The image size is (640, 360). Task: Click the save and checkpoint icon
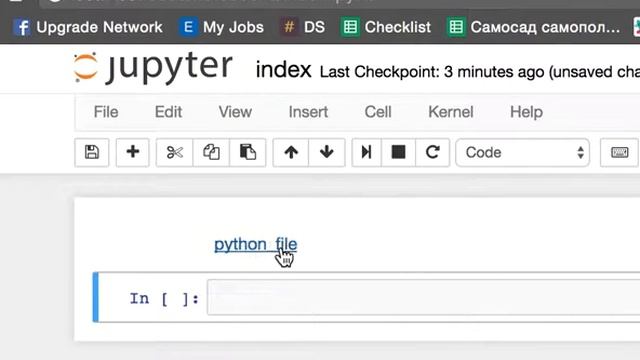click(92, 152)
